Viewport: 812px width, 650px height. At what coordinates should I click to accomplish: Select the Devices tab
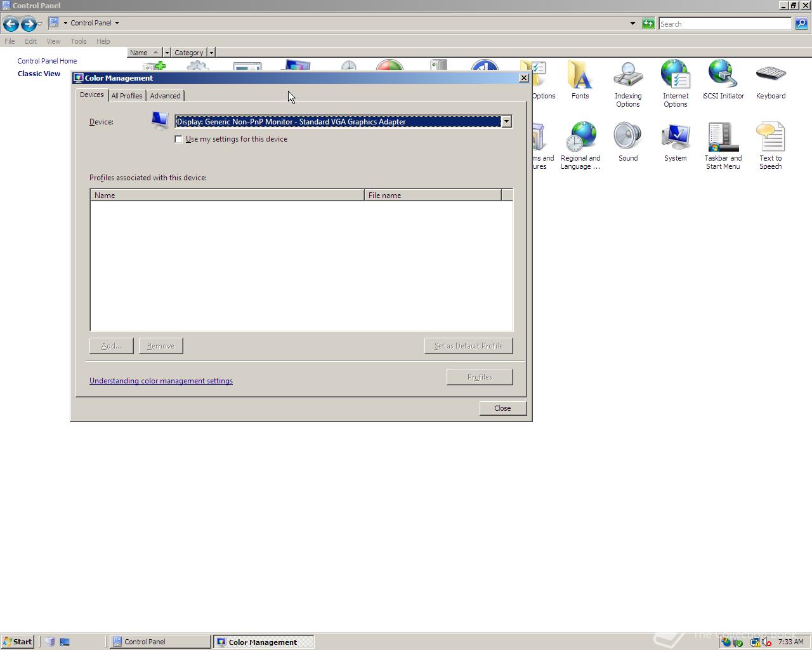point(92,95)
